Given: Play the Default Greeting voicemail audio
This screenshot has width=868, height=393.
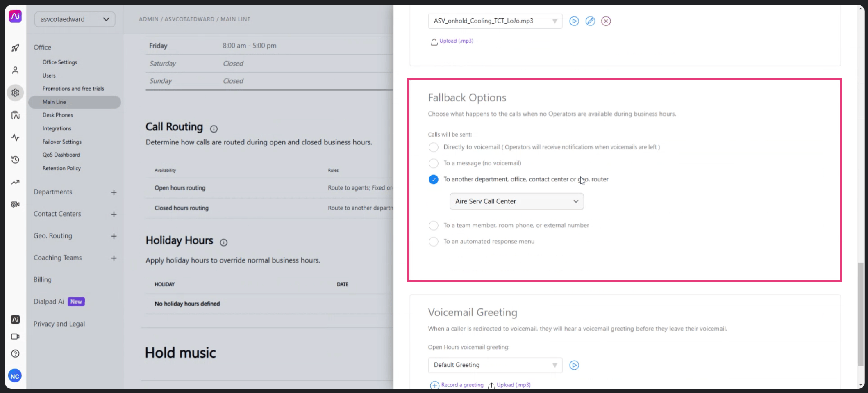Looking at the screenshot, I should click(x=574, y=365).
